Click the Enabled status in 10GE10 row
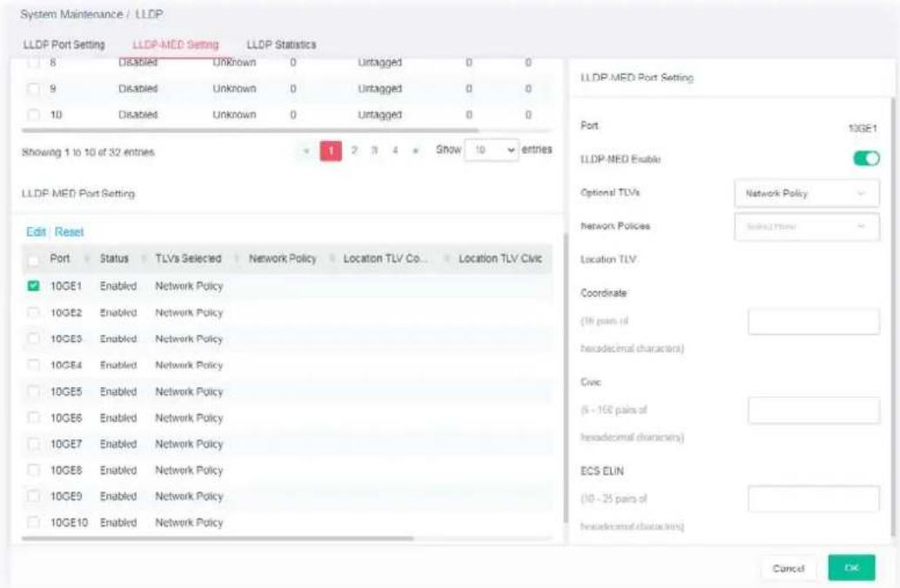900x588 pixels. click(x=118, y=523)
